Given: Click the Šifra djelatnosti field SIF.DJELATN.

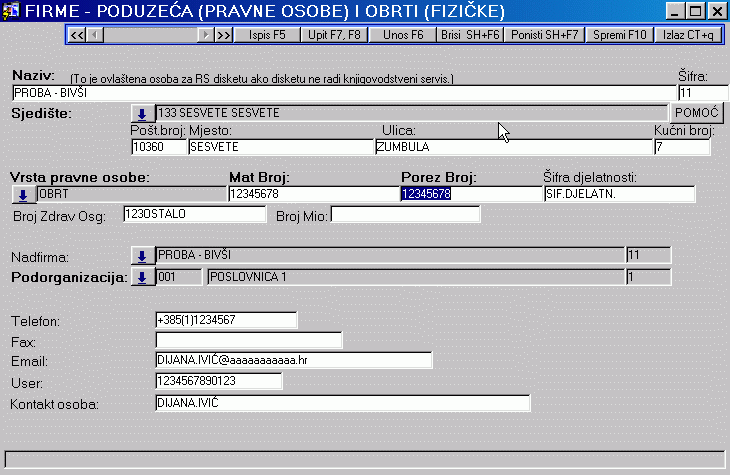Looking at the screenshot, I should (620, 194).
